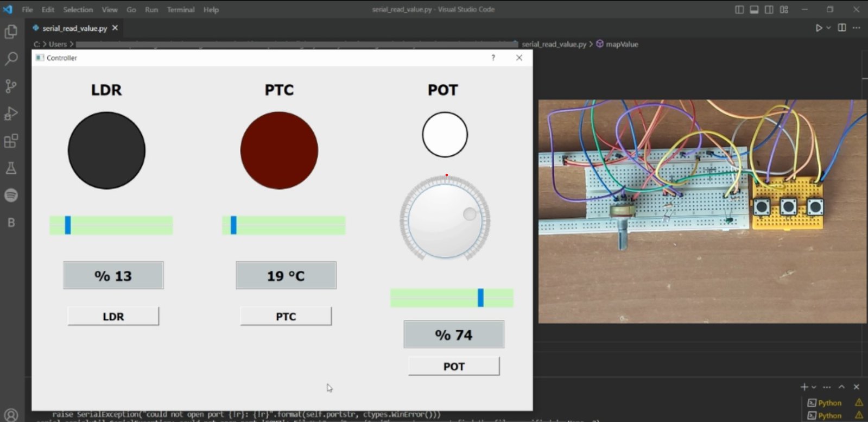
Task: Click the dark LDR indicator circle
Action: pos(106,150)
